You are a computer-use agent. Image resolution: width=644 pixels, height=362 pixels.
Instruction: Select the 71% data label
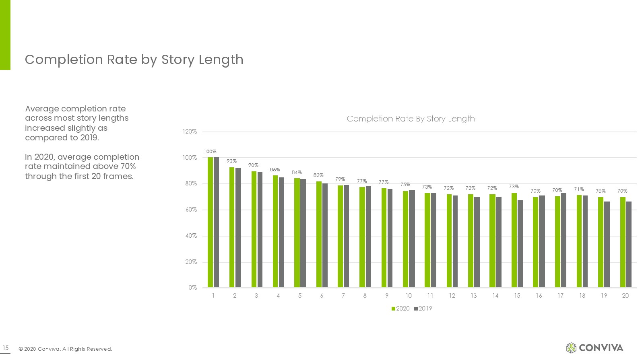tap(579, 189)
